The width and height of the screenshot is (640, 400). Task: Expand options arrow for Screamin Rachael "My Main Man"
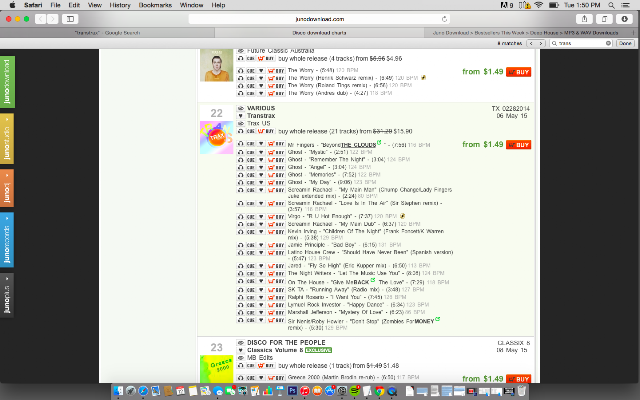tap(261, 190)
